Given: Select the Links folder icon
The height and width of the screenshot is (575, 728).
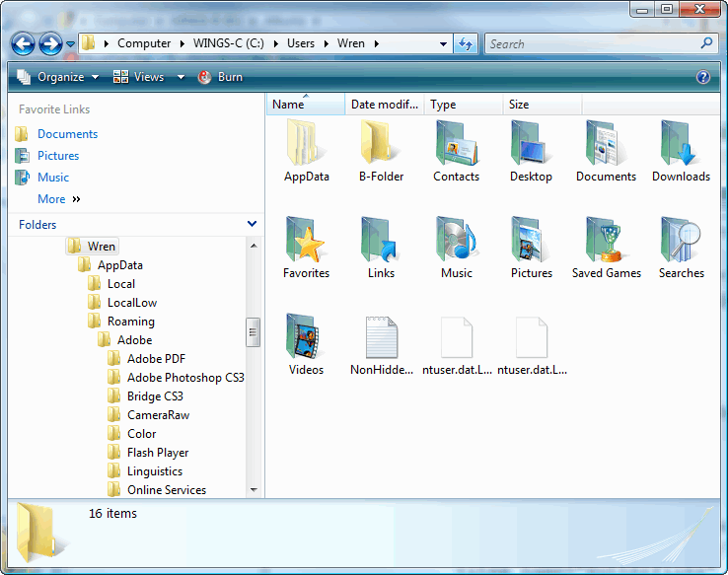Looking at the screenshot, I should pos(381,240).
